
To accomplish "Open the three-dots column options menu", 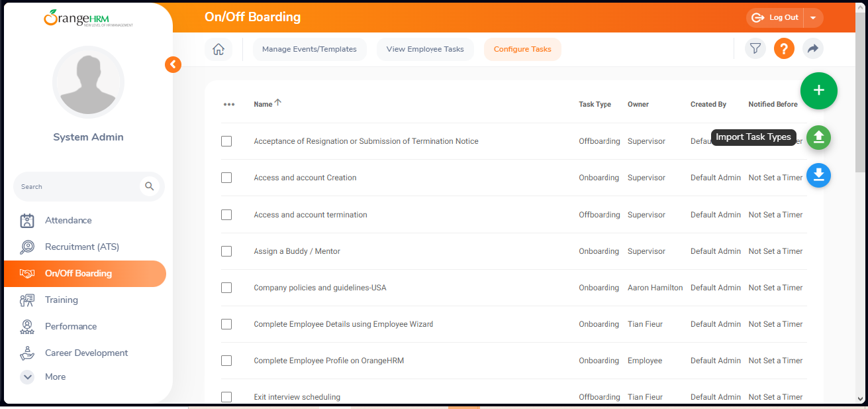I will (229, 105).
